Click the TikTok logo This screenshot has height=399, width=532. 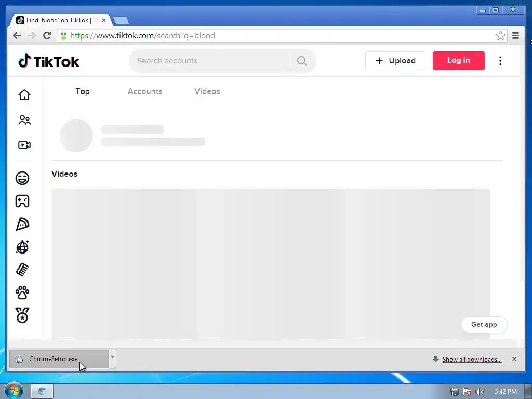48,61
